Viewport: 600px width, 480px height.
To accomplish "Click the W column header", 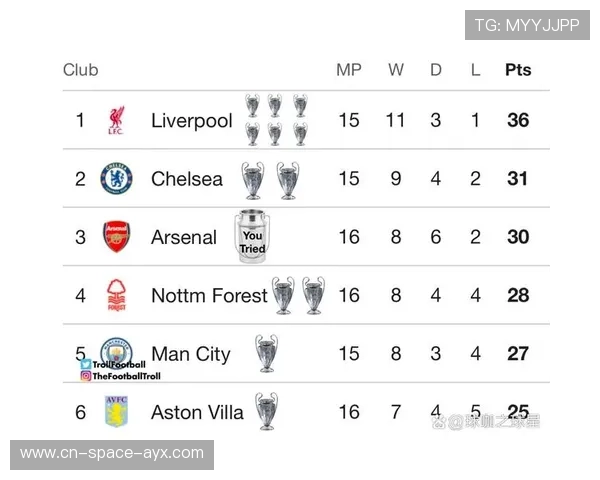I will 396,70.
